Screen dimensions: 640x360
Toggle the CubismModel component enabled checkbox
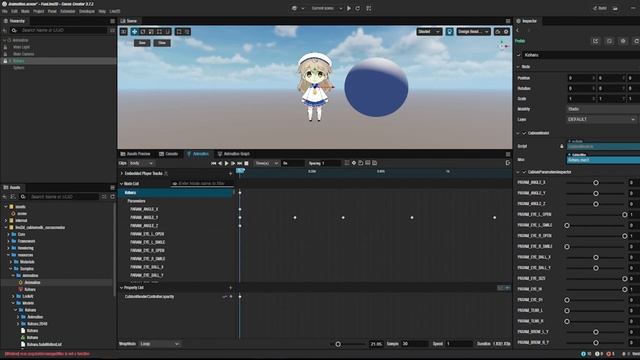coord(524,133)
